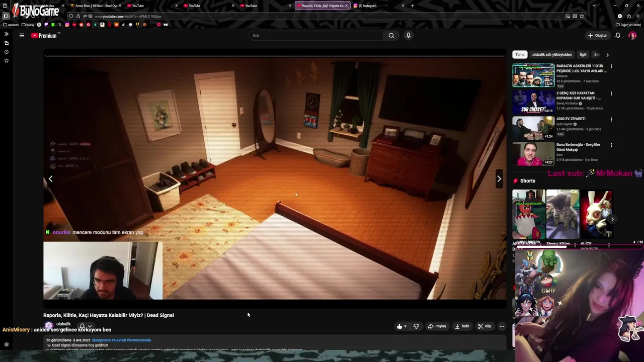
Task: Go to previous video arrow on player
Action: pyautogui.click(x=50, y=178)
